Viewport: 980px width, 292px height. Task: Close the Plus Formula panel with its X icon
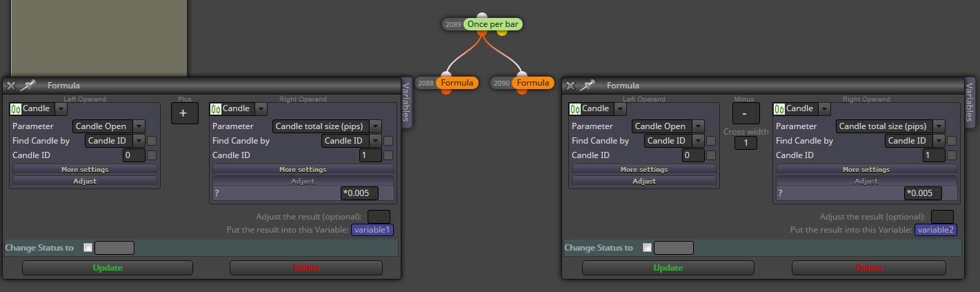11,86
